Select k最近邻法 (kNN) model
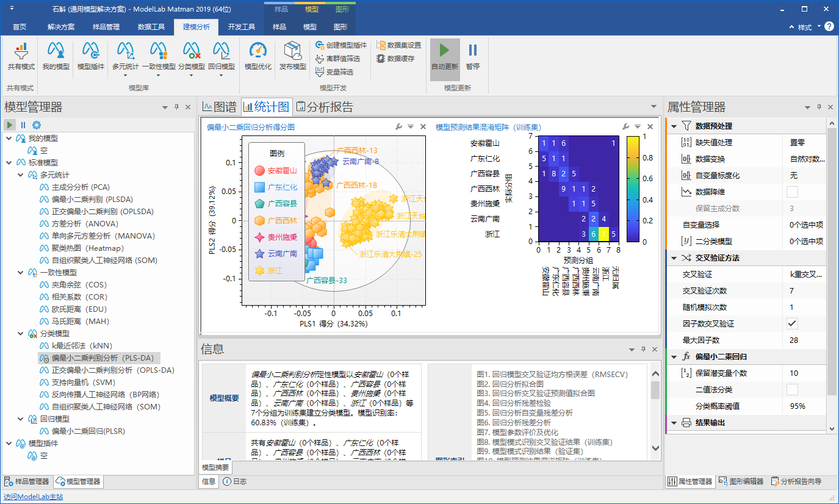 [x=82, y=346]
